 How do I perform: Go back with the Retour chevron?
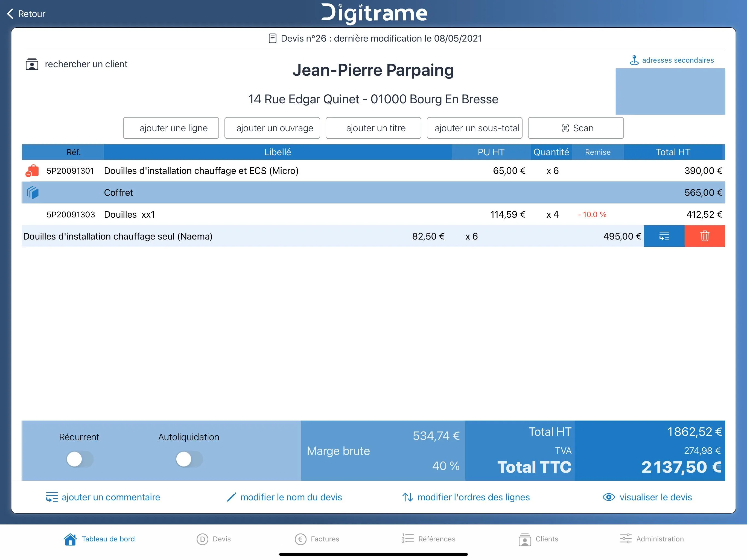(x=10, y=14)
